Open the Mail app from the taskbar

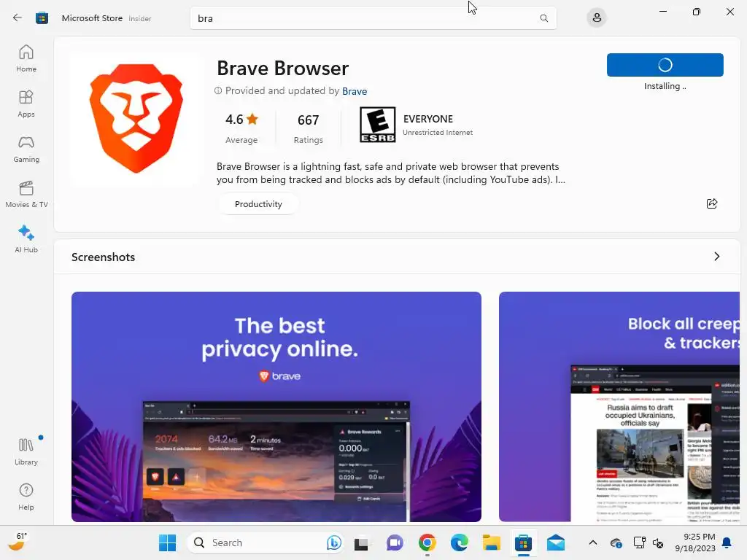555,542
